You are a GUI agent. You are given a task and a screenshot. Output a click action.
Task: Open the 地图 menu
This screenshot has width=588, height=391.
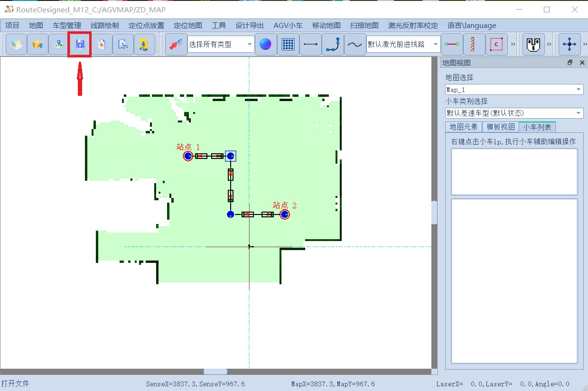[x=36, y=26]
